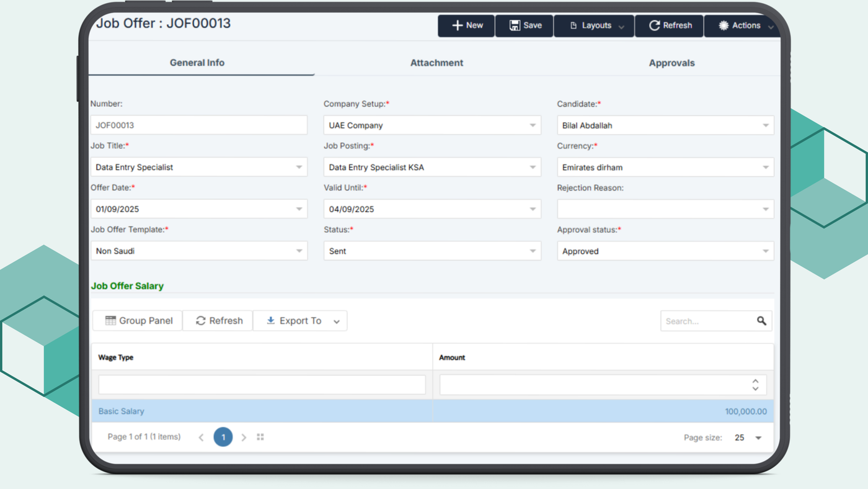Open the Currency dropdown showing Emirates dirham
The width and height of the screenshot is (868, 489).
[765, 168]
